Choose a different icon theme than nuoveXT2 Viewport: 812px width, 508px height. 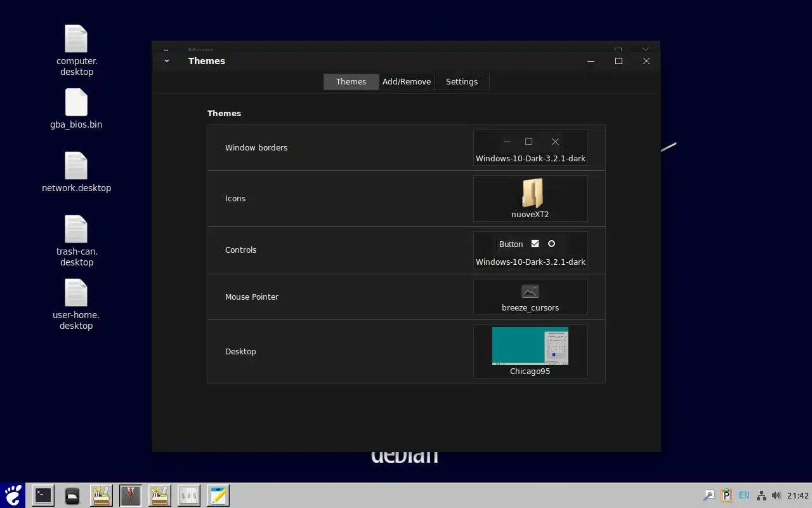(530, 199)
